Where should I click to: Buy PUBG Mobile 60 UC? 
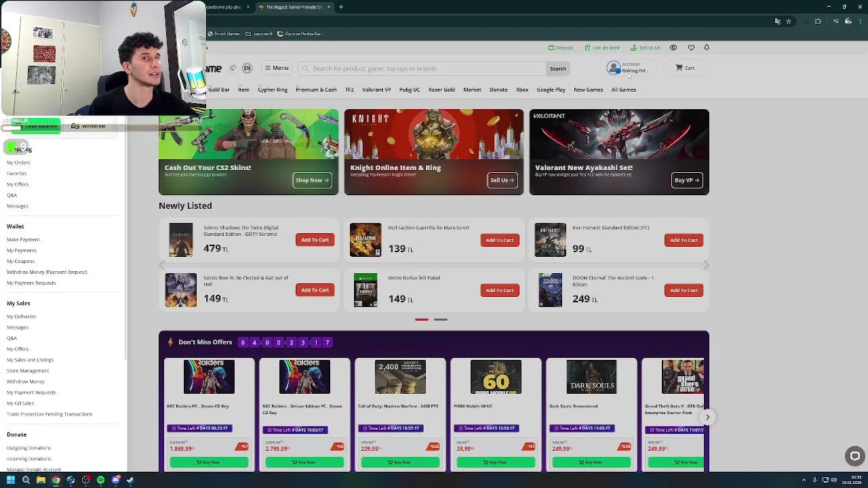496,462
